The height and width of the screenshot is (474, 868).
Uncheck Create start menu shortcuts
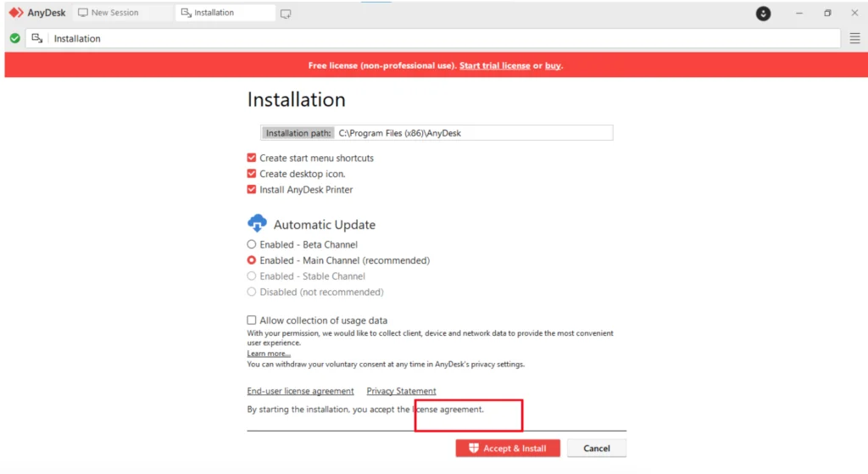pyautogui.click(x=251, y=158)
